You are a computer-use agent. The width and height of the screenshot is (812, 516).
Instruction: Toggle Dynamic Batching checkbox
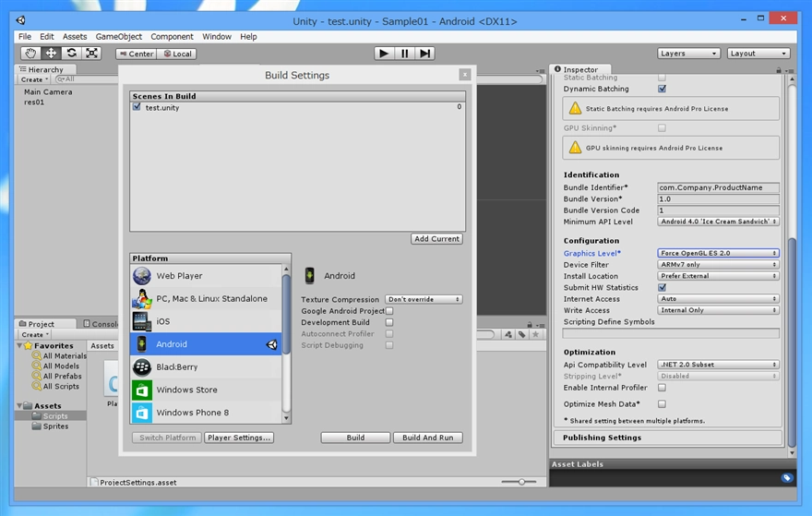coord(662,89)
